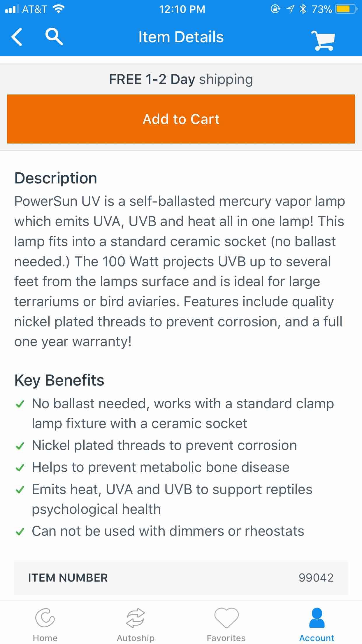Tap the dimmers or rheostats benefit line
This screenshot has height=644, width=362.
point(168,531)
